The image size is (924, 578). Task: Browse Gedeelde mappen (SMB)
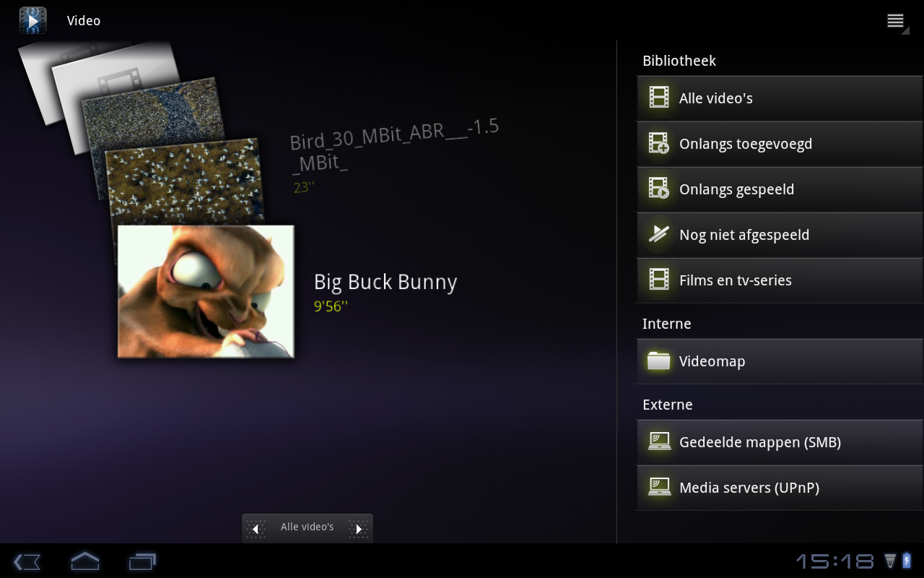pyautogui.click(x=780, y=442)
